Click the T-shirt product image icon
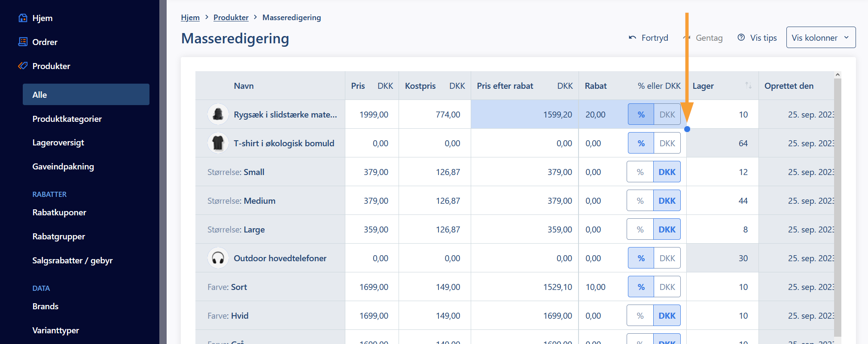Image resolution: width=868 pixels, height=344 pixels. pos(218,143)
